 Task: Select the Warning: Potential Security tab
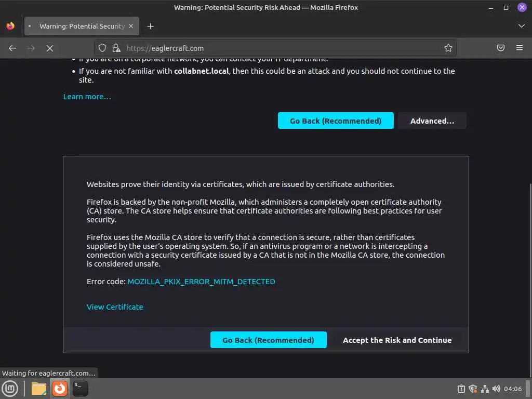[82, 26]
